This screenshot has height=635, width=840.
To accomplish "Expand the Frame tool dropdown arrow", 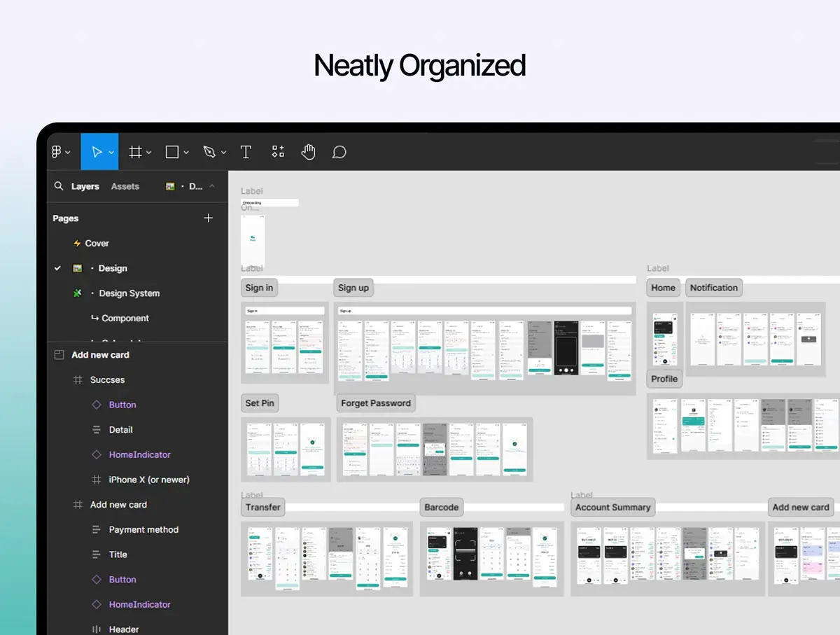I will [x=148, y=153].
